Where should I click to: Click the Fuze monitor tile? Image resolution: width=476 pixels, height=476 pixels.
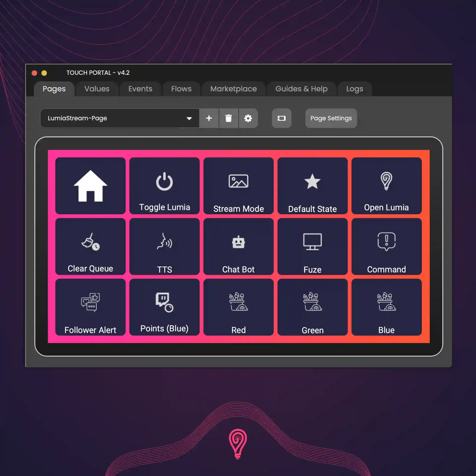(313, 246)
